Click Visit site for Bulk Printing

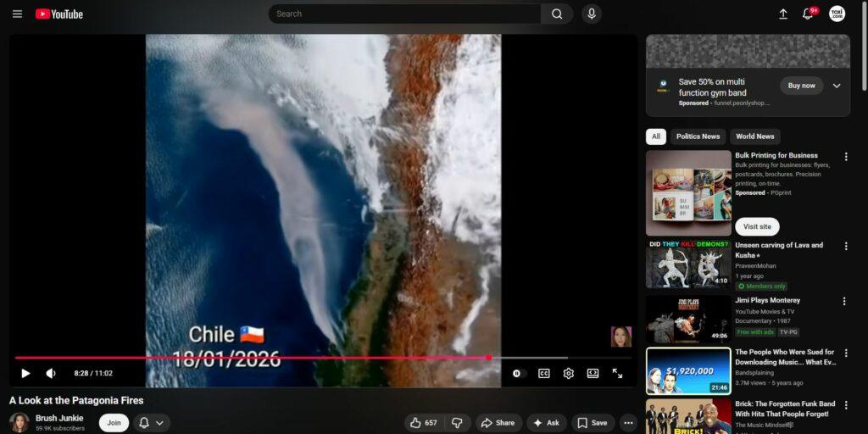point(757,226)
